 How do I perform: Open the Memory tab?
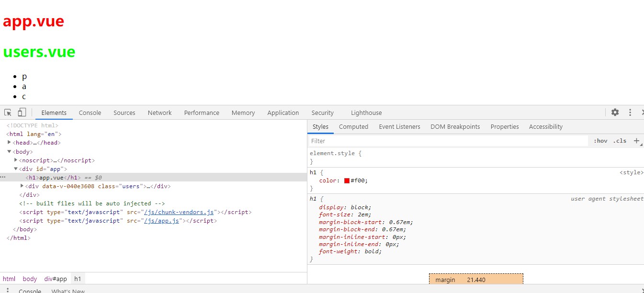coord(243,113)
